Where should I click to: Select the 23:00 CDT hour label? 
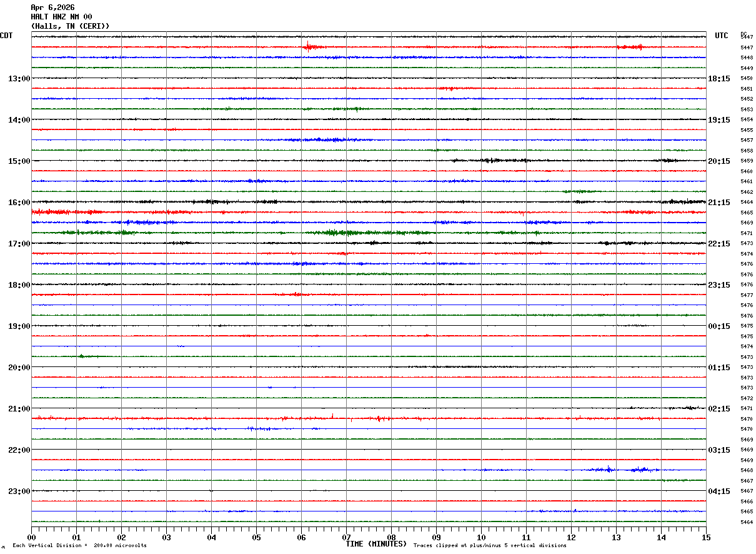coord(19,491)
